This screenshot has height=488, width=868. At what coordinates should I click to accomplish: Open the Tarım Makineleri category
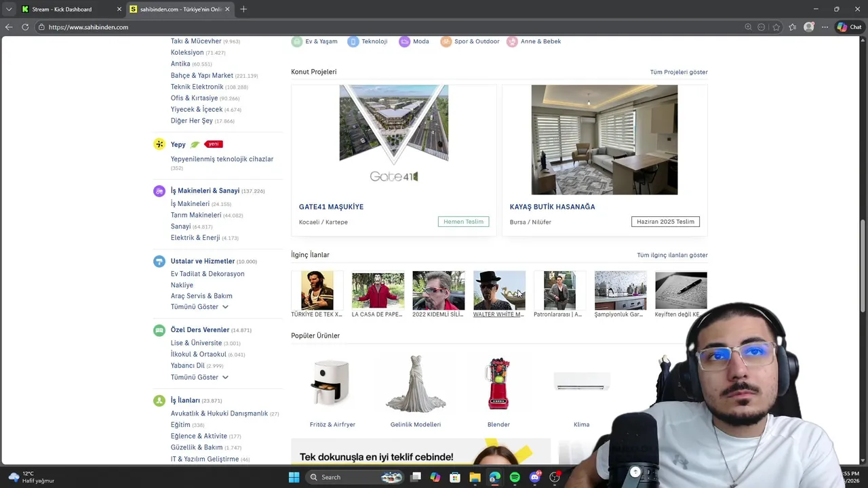(x=196, y=215)
